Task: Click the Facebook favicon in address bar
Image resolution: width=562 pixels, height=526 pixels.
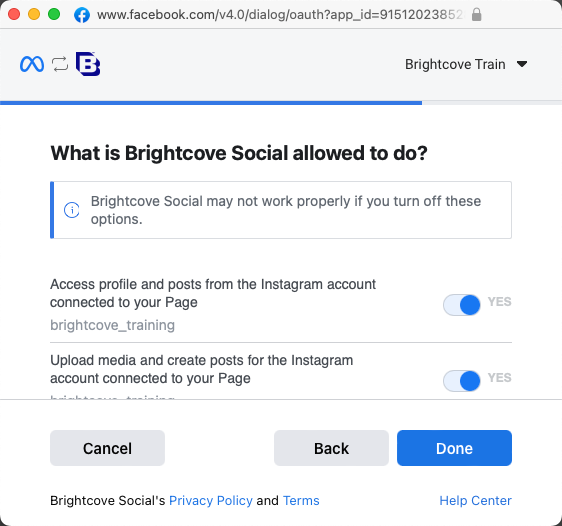Action: coord(82,15)
